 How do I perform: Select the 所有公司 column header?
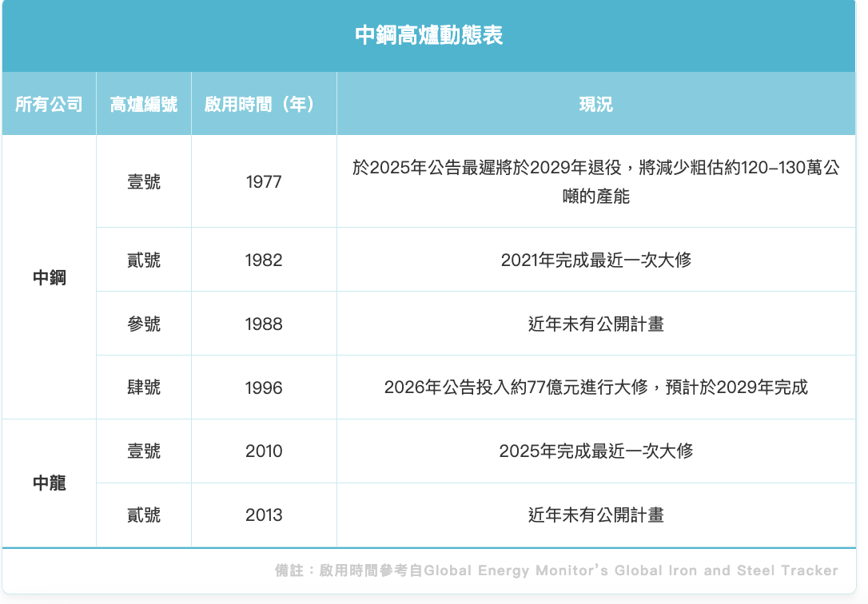click(50, 104)
